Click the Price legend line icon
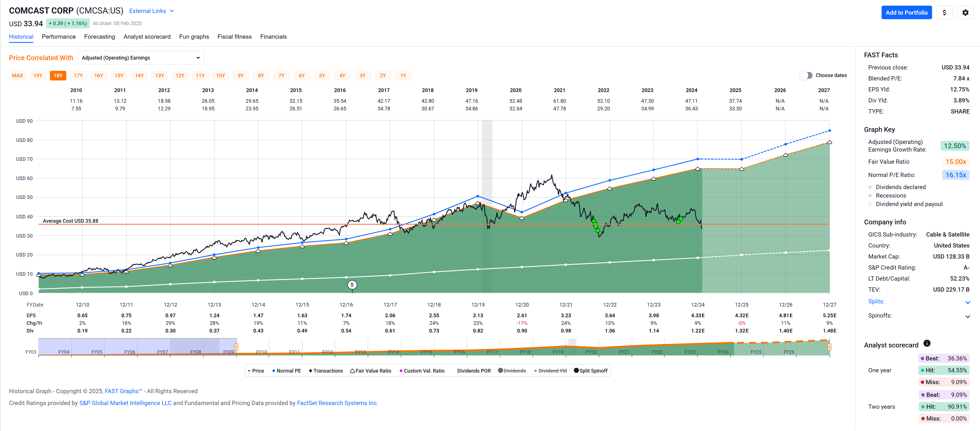The width and height of the screenshot is (980, 431). point(249,371)
